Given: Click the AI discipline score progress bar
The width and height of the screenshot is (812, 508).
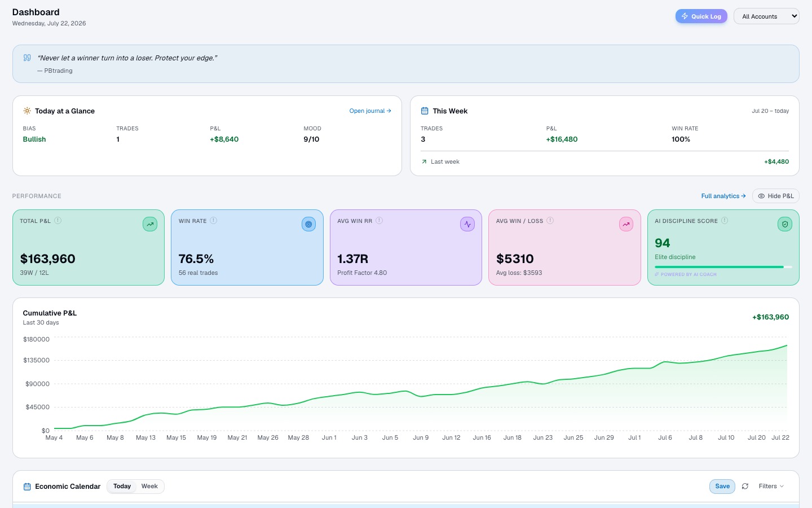Looking at the screenshot, I should pos(723,267).
